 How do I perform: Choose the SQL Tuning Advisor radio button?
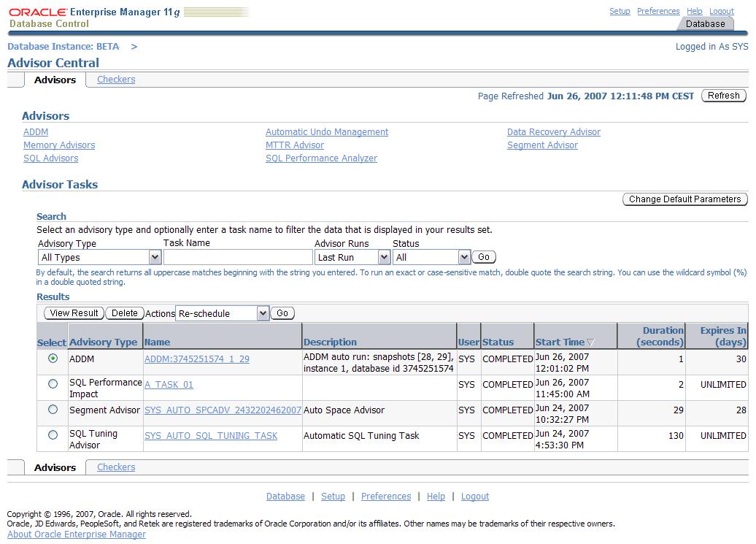point(53,435)
